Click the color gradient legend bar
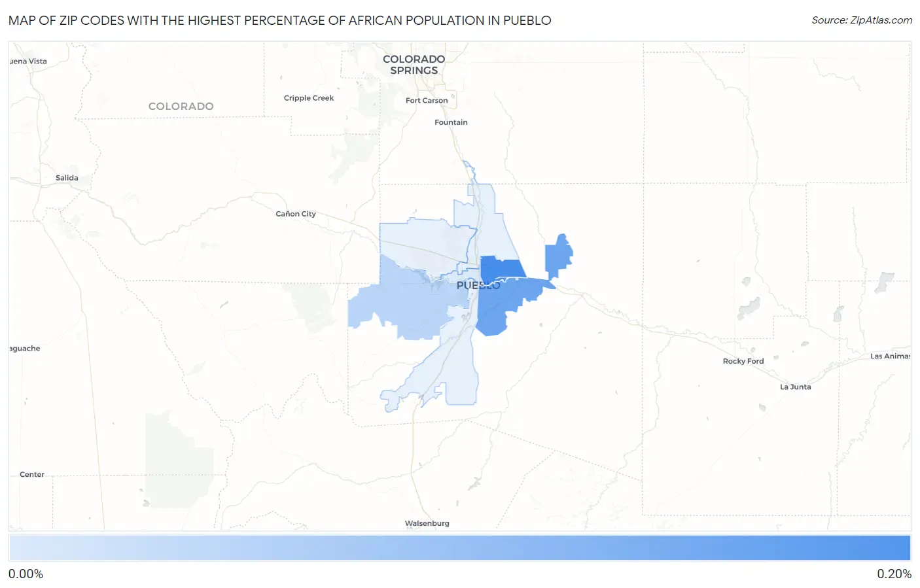920x588 pixels. pos(459,548)
